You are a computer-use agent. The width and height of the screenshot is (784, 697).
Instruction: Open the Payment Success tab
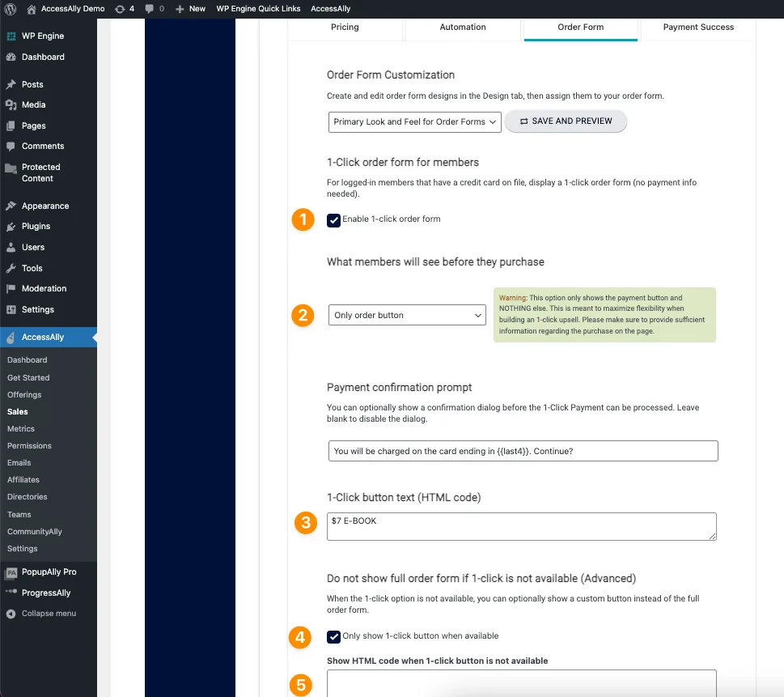[697, 27]
